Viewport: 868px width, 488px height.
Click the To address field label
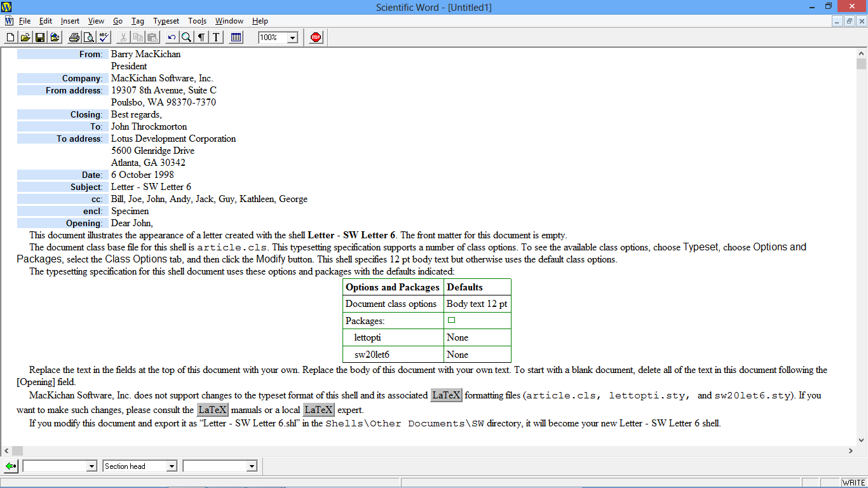[63, 139]
